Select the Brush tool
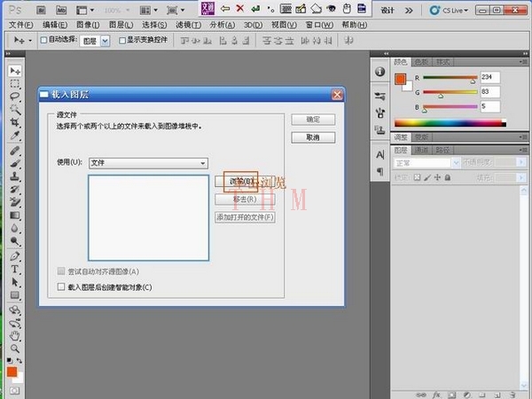The image size is (532, 399). [14, 163]
